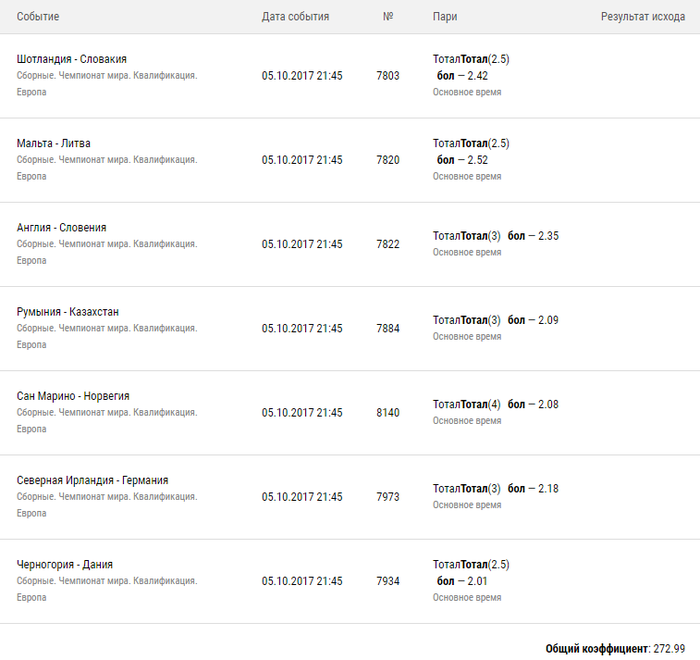Open the Мальта - Литва match
The width and height of the screenshot is (700, 660).
coord(54,143)
